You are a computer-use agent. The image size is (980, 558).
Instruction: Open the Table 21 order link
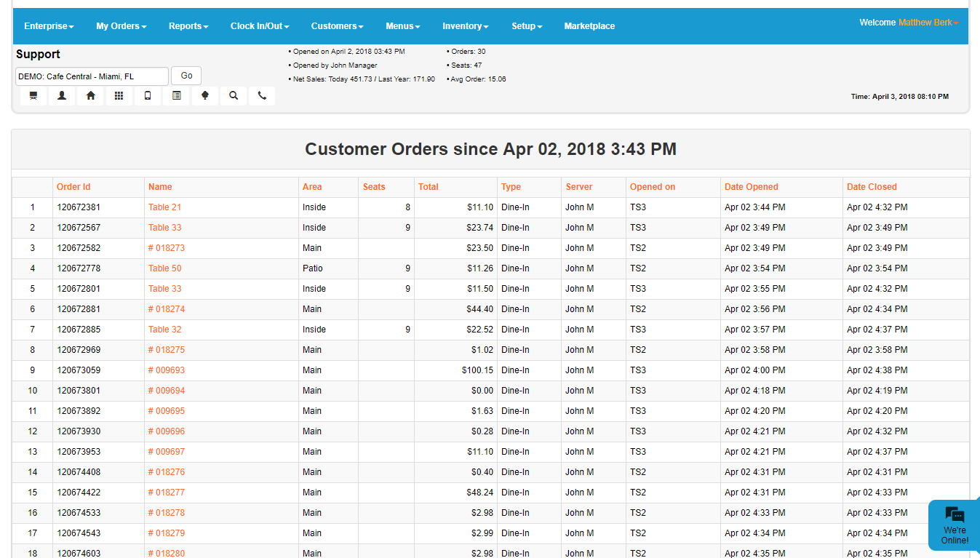coord(164,207)
